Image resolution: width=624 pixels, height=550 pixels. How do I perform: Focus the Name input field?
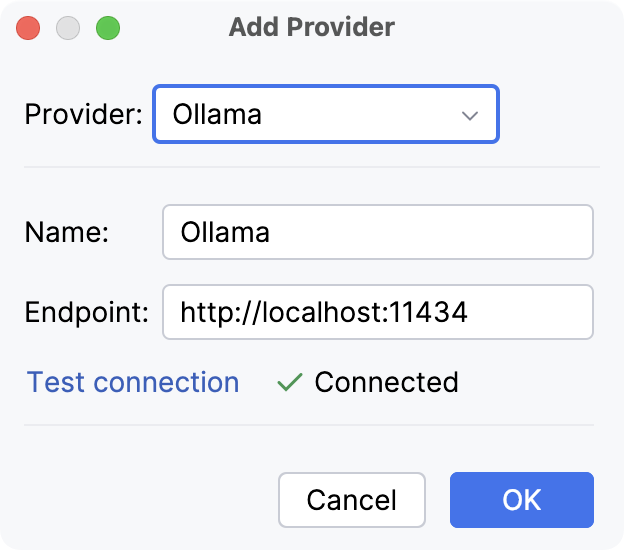[x=377, y=232]
